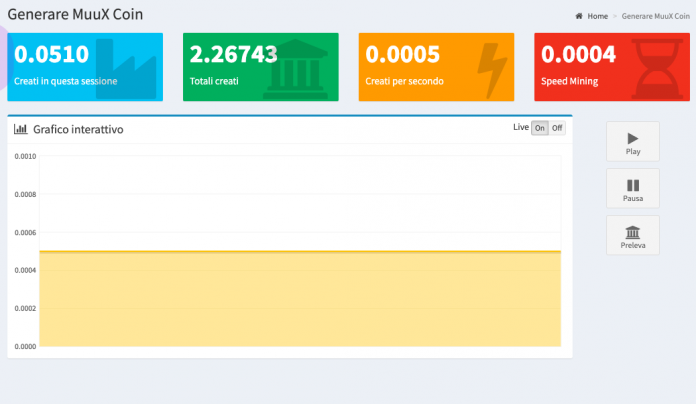Click the yellow filled area of the chart
The image size is (696, 404).
[x=300, y=300]
